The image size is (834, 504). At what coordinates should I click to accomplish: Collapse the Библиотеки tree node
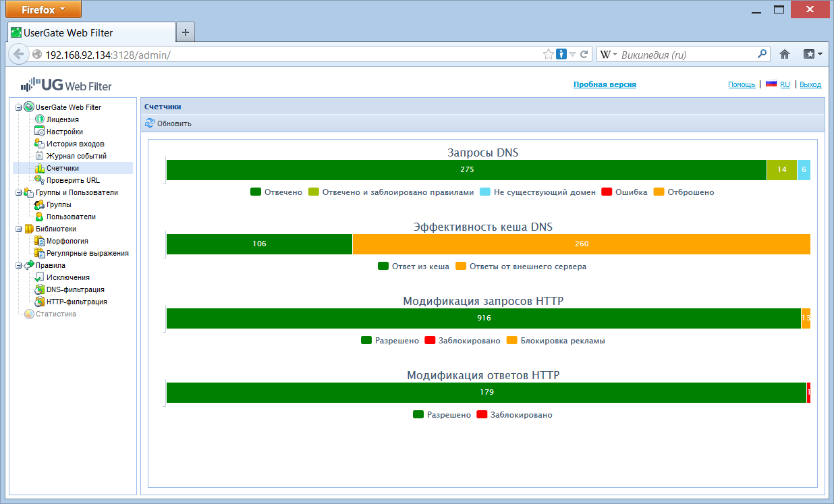pyautogui.click(x=19, y=229)
